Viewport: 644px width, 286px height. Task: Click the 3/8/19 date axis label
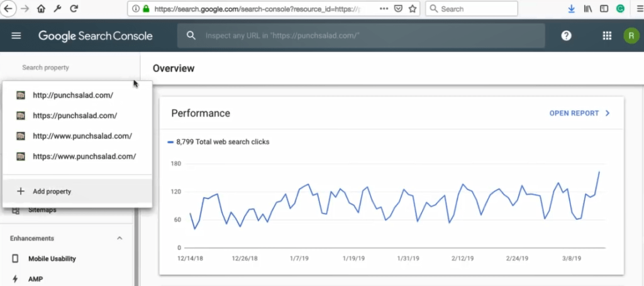tap(571, 258)
